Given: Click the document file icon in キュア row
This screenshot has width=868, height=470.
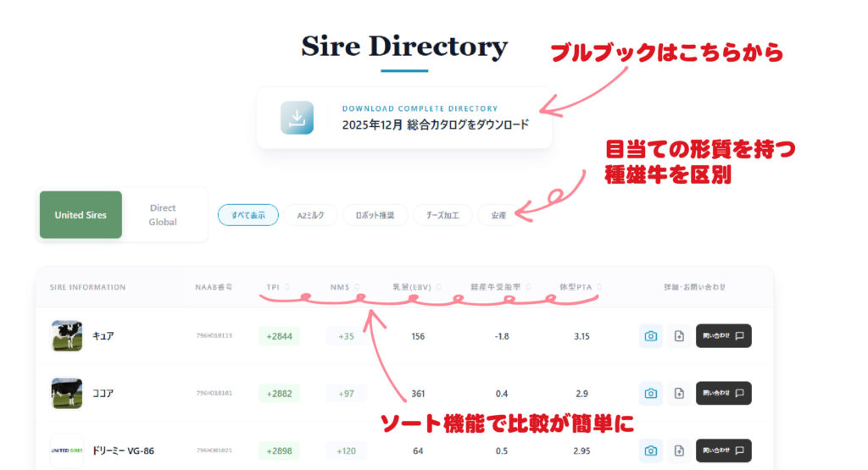Looking at the screenshot, I should (679, 336).
